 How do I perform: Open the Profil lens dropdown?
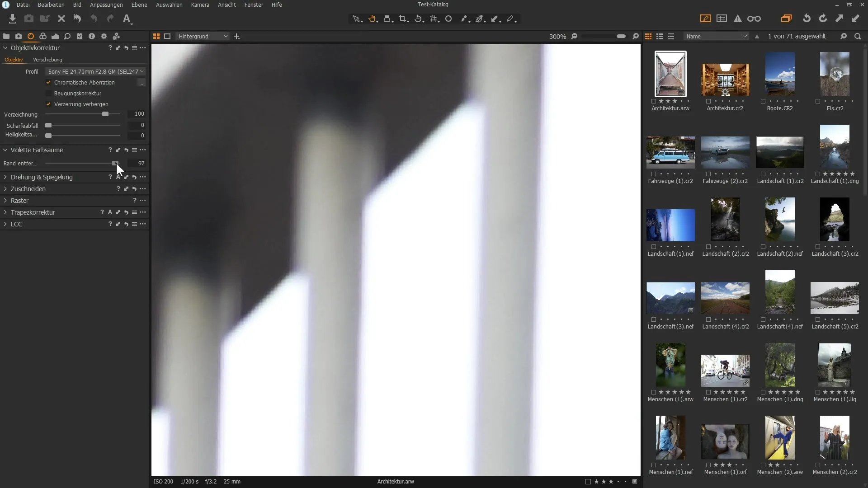[x=95, y=71]
